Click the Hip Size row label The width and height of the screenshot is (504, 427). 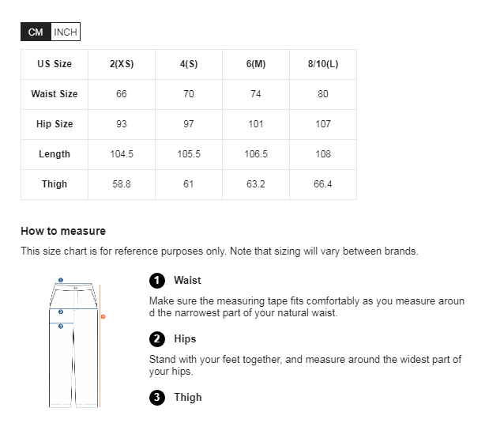(x=55, y=124)
